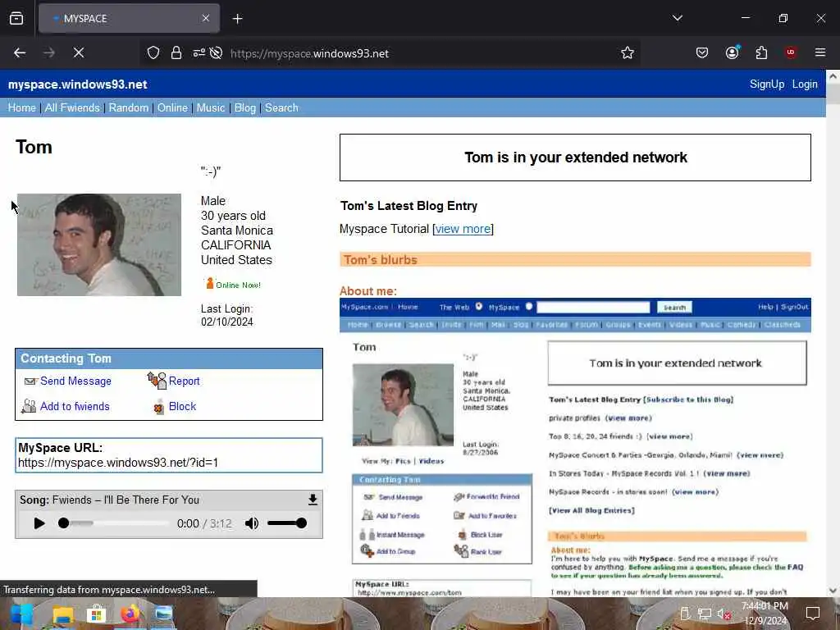
Task: Click SignUp in site header
Action: tap(767, 84)
